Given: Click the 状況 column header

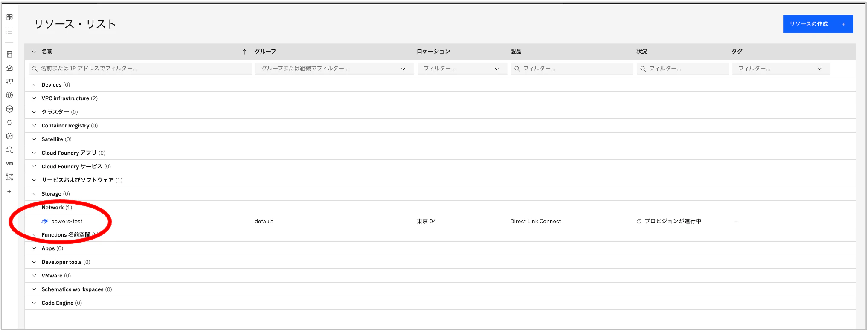Looking at the screenshot, I should (x=642, y=52).
